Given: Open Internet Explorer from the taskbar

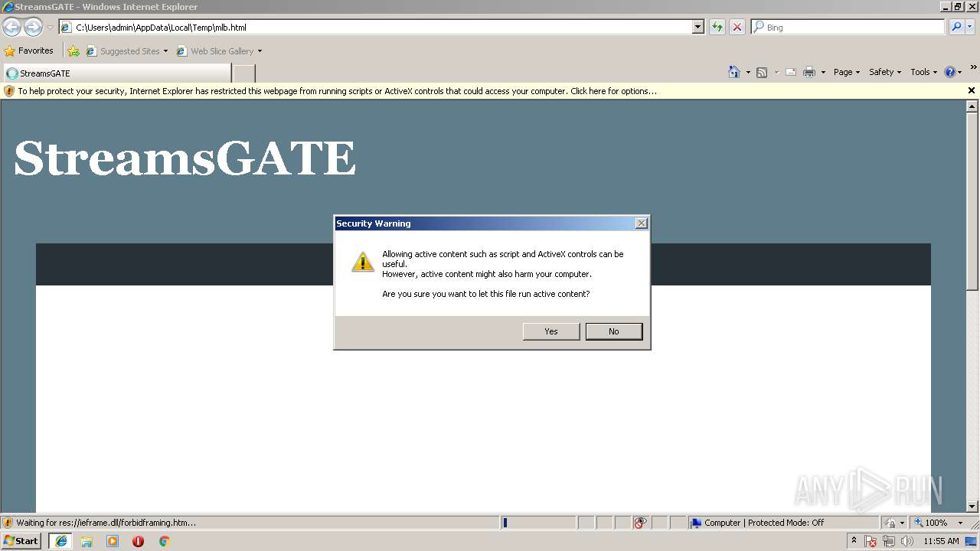Looking at the screenshot, I should coord(60,541).
